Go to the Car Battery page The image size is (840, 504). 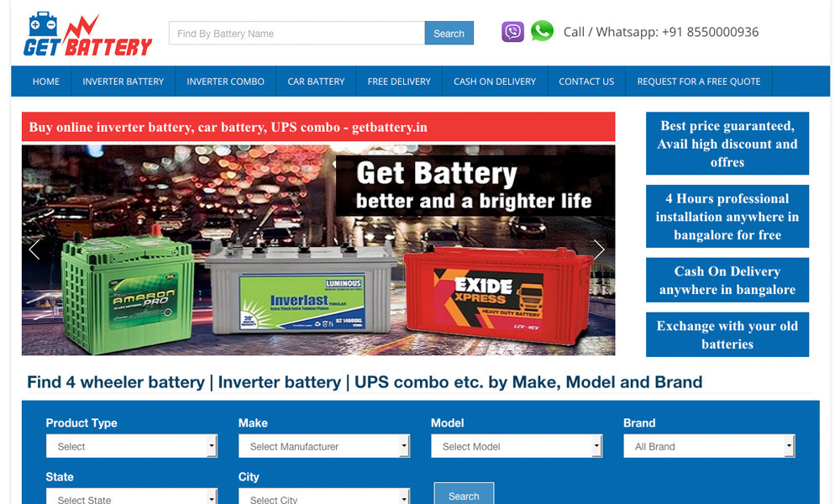coord(316,81)
